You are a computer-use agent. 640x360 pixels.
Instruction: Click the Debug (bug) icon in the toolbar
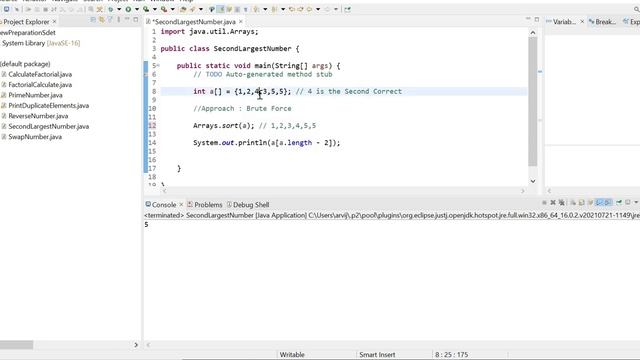(x=111, y=9)
